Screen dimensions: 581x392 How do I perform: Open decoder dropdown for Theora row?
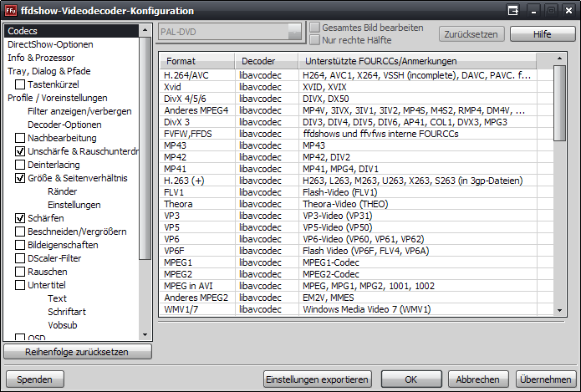pos(267,204)
